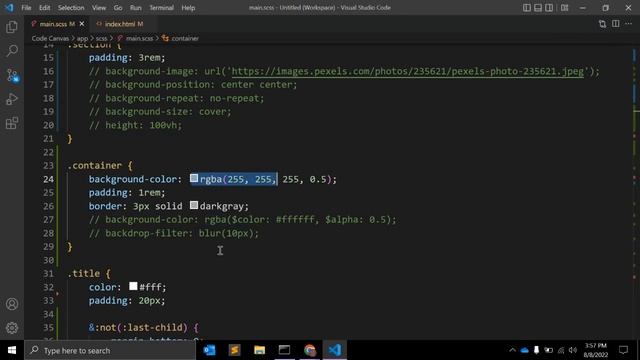Open the Extensions view
Image resolution: width=640 pixels, height=360 pixels.
coord(12,123)
